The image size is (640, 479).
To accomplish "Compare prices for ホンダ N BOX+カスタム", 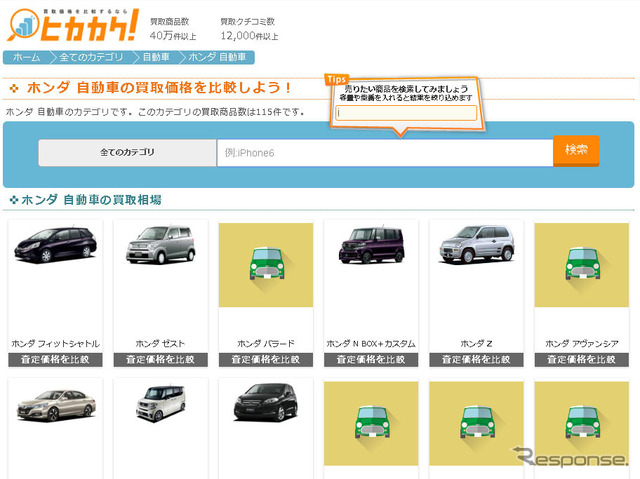I will tap(371, 359).
